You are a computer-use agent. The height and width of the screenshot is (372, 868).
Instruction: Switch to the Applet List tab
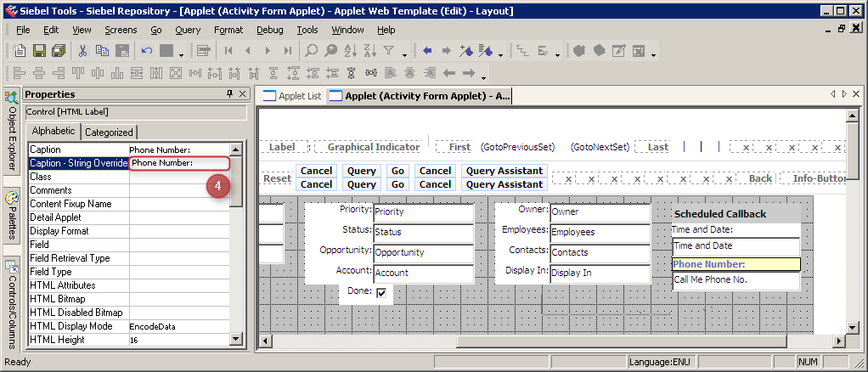tap(293, 96)
